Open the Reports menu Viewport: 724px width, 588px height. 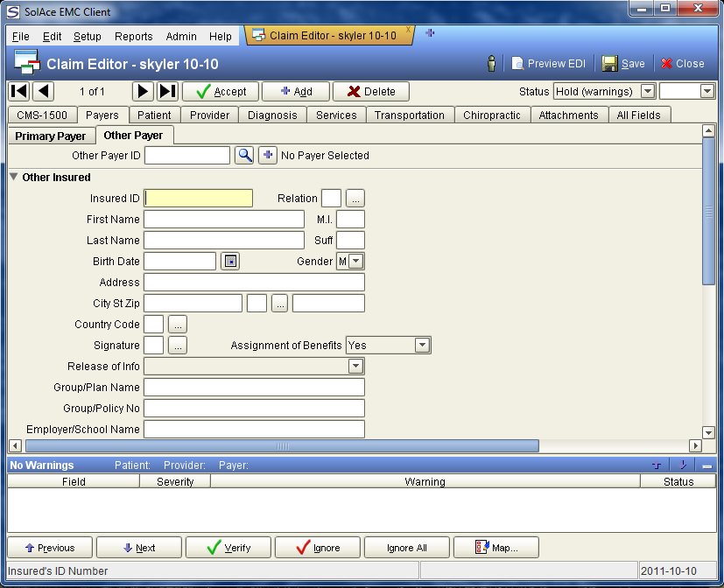pos(133,37)
